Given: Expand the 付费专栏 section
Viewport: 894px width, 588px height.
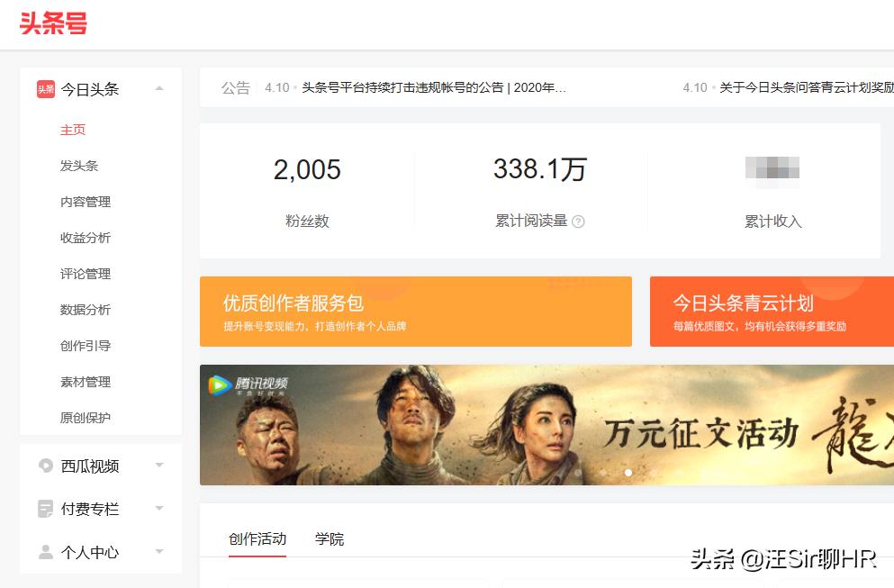Looking at the screenshot, I should pos(158,509).
